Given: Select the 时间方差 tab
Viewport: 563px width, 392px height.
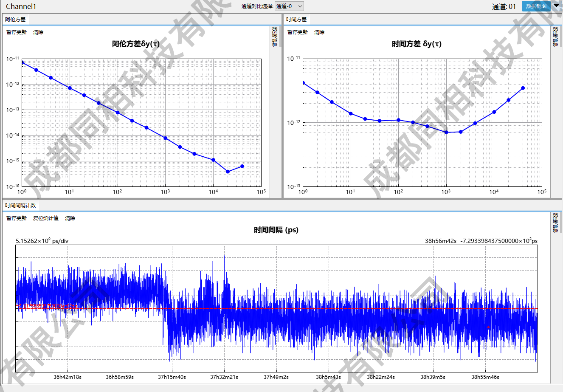Looking at the screenshot, I should pyautogui.click(x=296, y=20).
